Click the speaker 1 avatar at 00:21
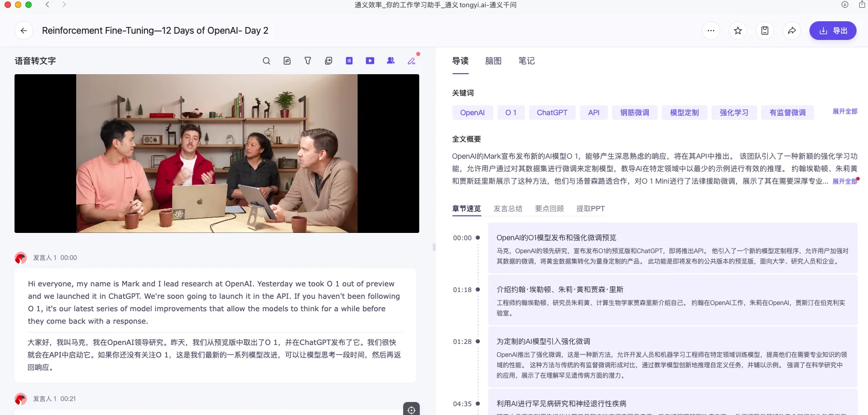Image resolution: width=868 pixels, height=415 pixels. point(21,399)
